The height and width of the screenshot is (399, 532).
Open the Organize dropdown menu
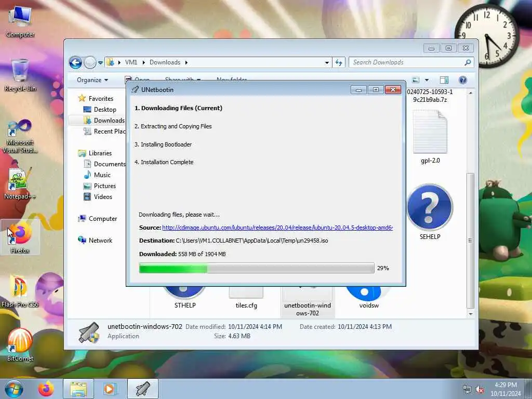pos(92,80)
